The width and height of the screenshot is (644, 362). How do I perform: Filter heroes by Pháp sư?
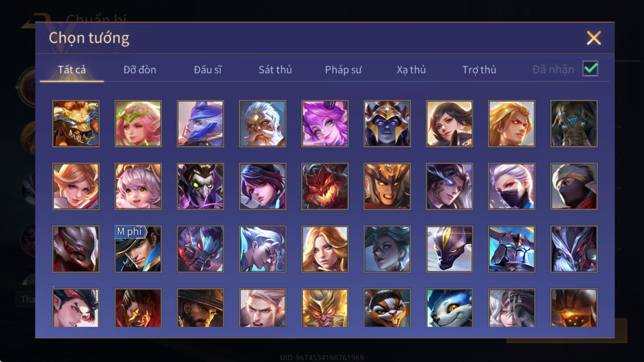click(343, 70)
